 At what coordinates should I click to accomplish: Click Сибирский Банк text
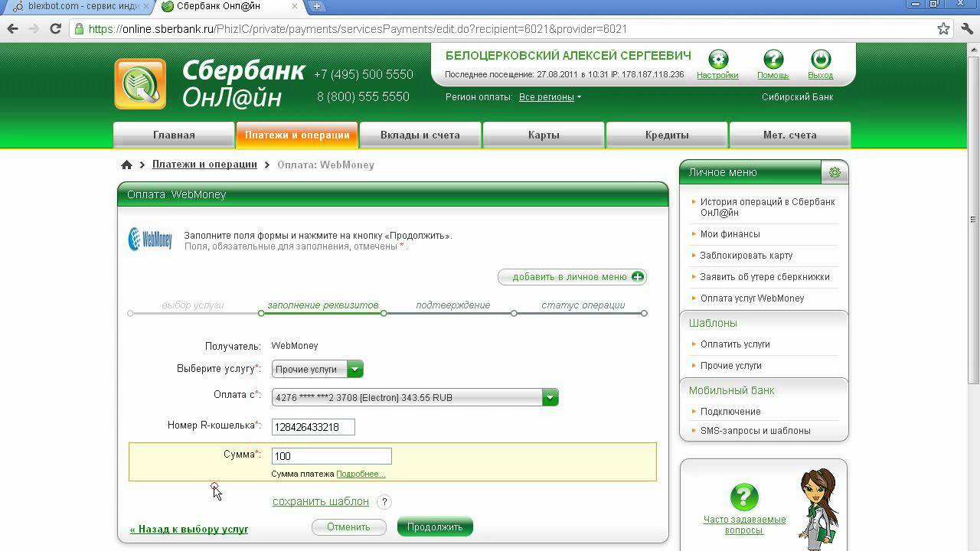[x=798, y=97]
